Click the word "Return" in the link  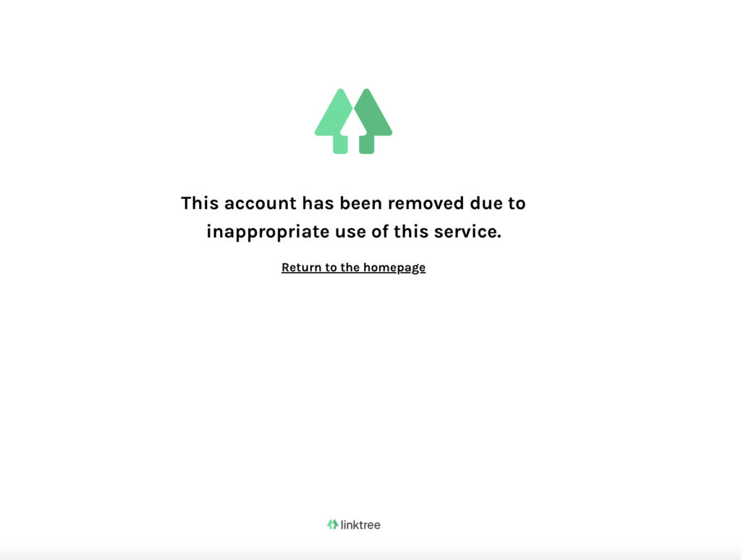302,268
